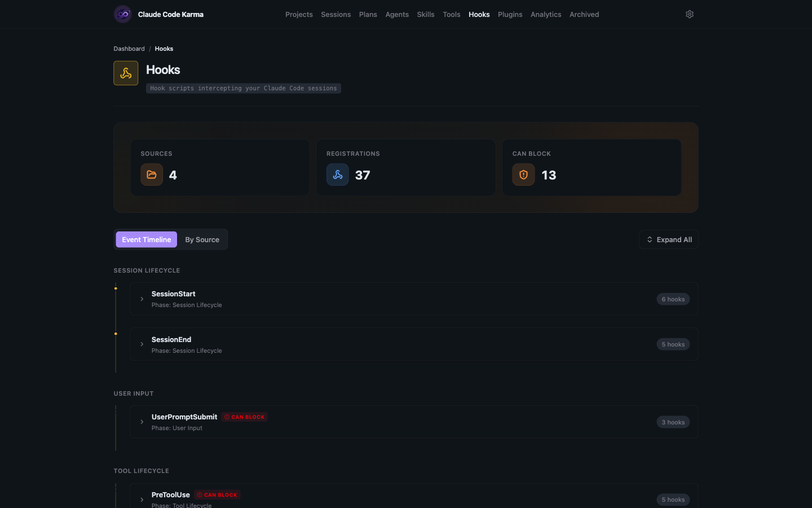
Task: Navigate to the Analytics menu item
Action: [545, 14]
